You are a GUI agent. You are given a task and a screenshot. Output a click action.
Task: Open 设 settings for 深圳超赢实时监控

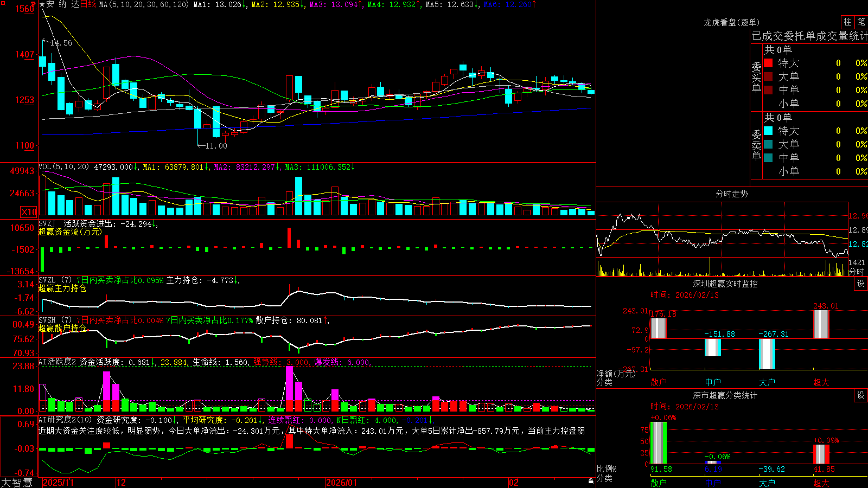click(x=861, y=284)
